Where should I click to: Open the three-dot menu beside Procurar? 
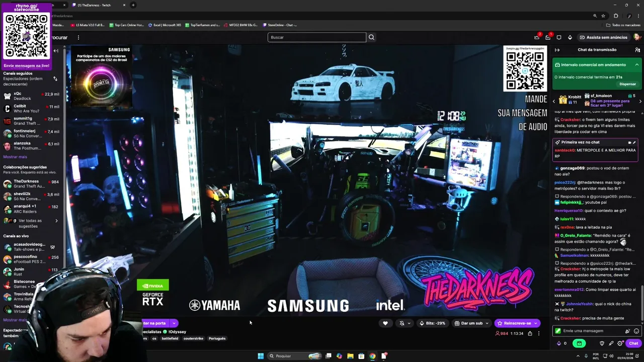tap(78, 37)
